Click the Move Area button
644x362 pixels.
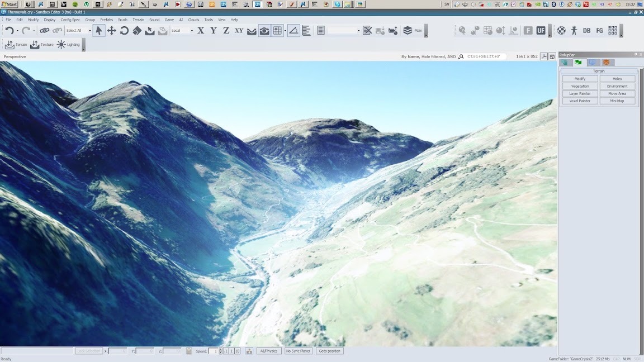[x=617, y=94]
